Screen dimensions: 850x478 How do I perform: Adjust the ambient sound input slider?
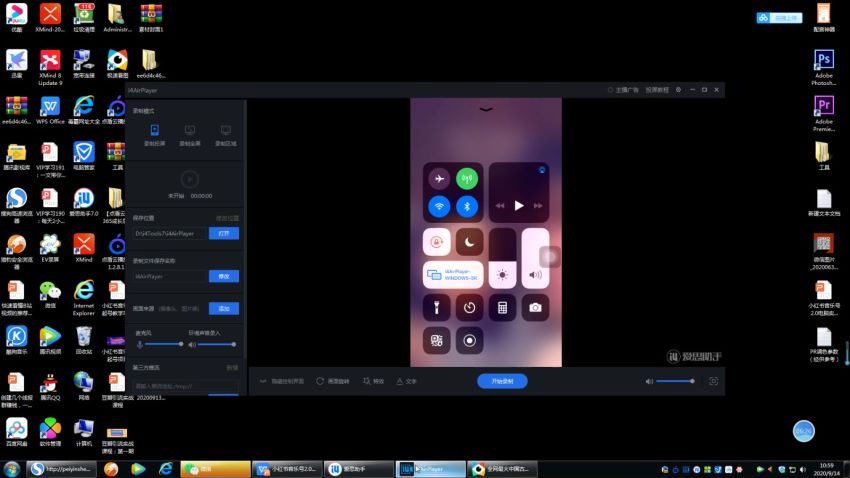pos(217,344)
